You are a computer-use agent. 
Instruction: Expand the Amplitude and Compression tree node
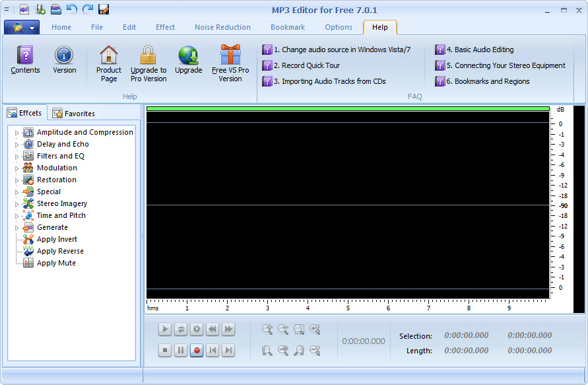pyautogui.click(x=16, y=133)
